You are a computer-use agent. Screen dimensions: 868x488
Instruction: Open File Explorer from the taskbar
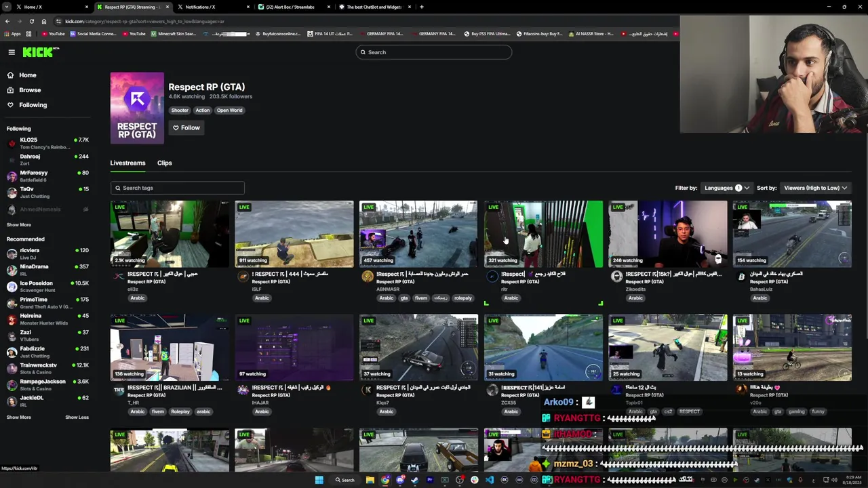coord(370,480)
